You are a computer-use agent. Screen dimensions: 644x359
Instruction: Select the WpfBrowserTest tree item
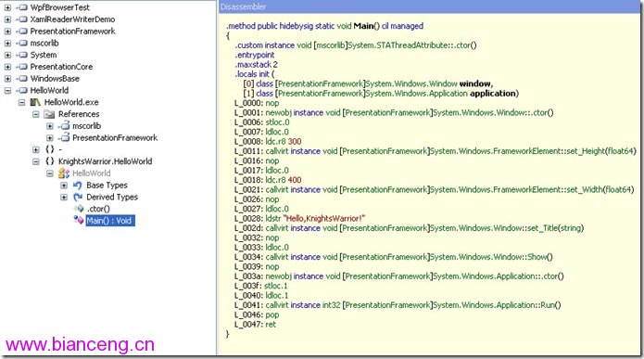click(x=59, y=7)
